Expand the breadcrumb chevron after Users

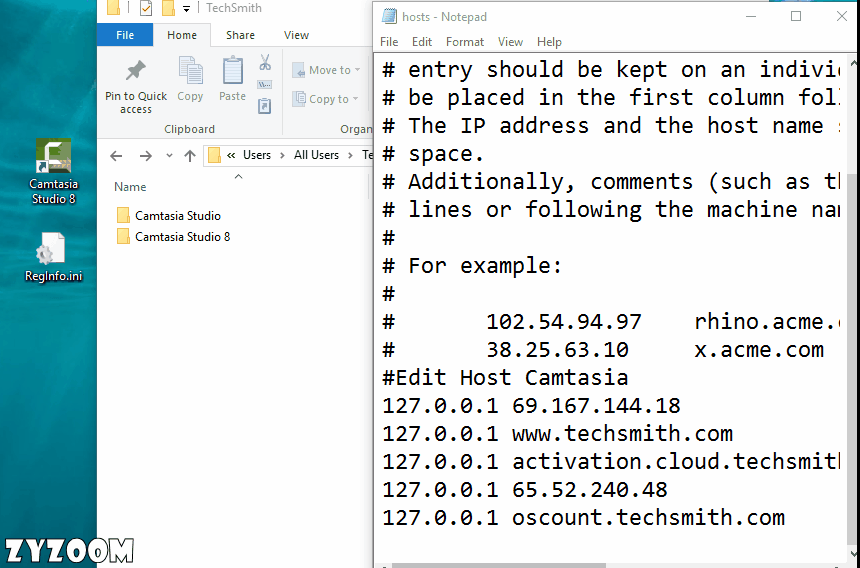(282, 156)
